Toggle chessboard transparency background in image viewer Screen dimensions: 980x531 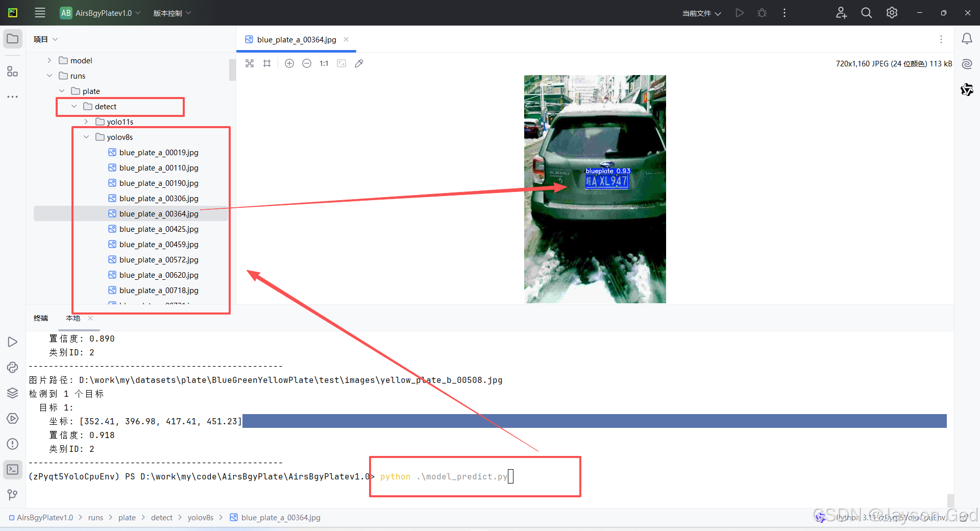pos(250,63)
